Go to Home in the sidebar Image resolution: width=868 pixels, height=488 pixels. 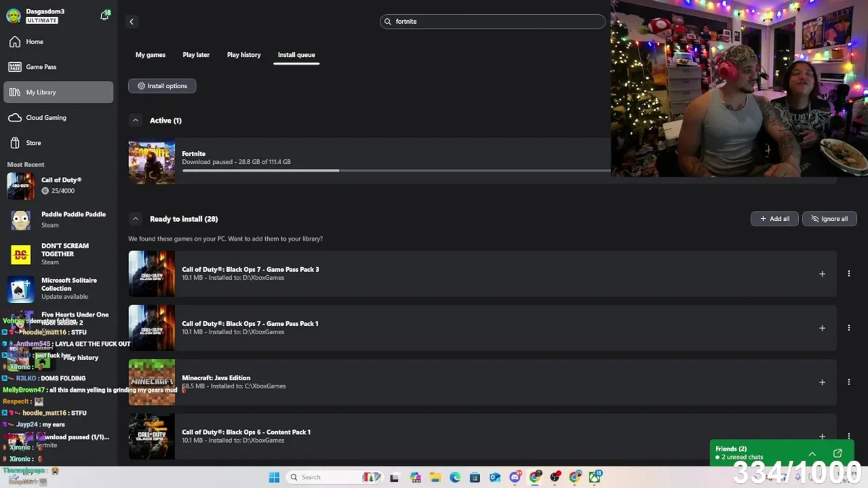(59, 42)
